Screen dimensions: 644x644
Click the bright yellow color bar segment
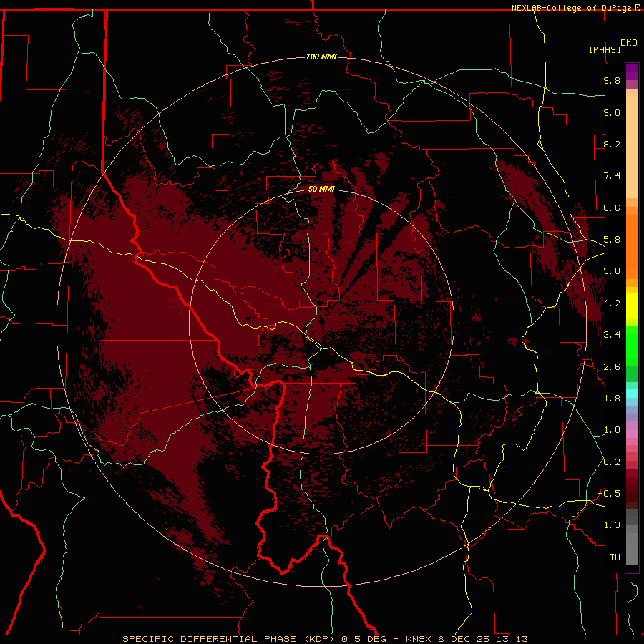tap(632, 306)
